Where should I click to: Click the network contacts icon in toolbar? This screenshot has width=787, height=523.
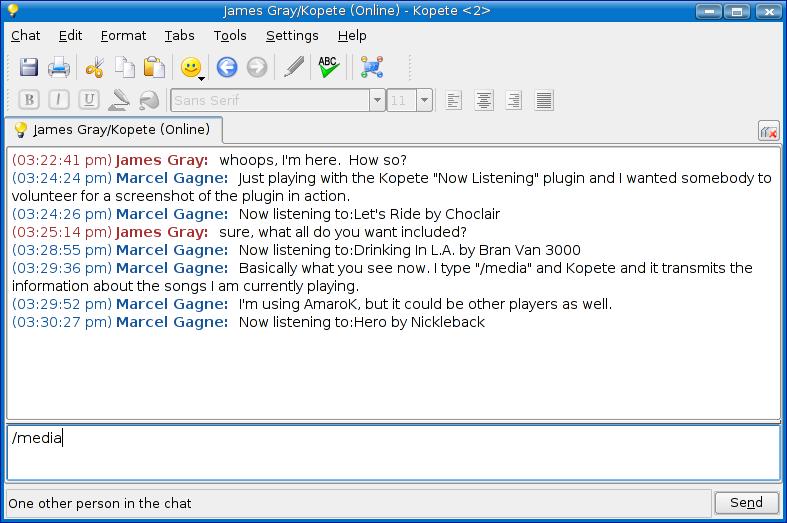(372, 68)
